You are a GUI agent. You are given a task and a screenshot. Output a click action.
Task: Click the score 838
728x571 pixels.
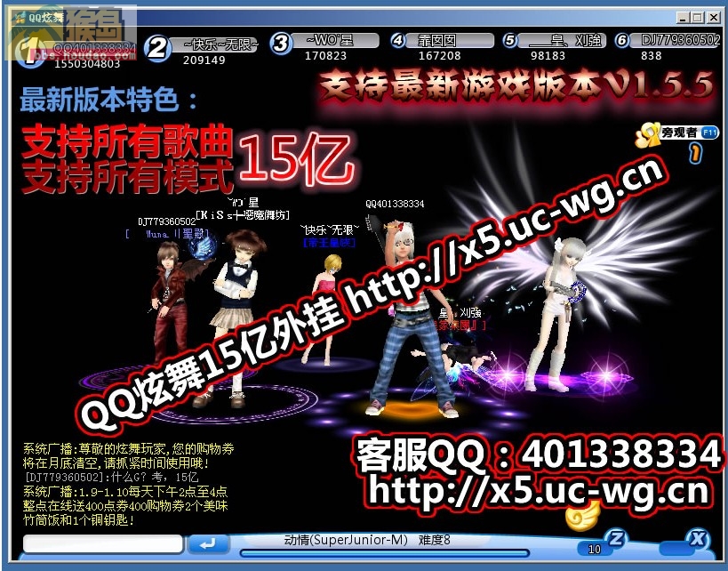[x=651, y=56]
